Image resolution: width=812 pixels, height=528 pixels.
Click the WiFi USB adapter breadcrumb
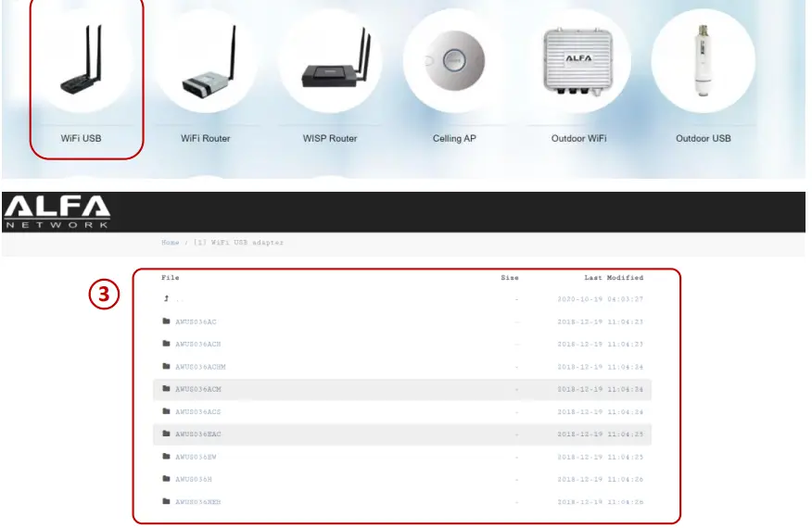pos(238,243)
